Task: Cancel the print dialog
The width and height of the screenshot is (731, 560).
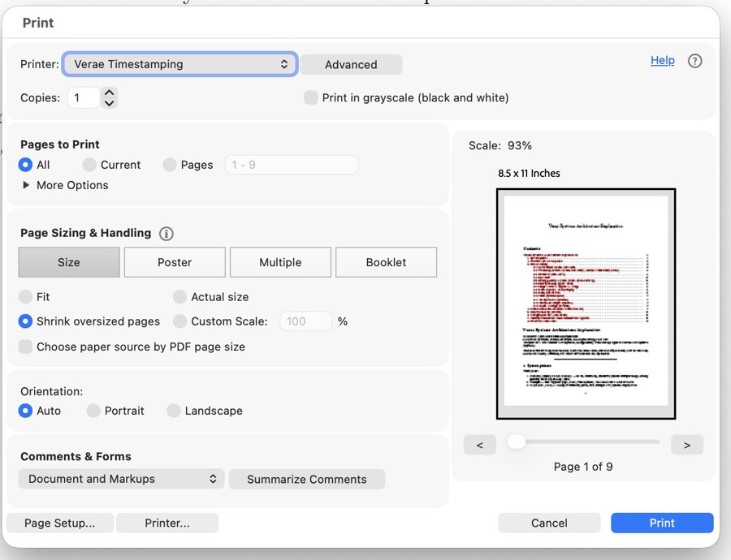Action: pos(549,523)
